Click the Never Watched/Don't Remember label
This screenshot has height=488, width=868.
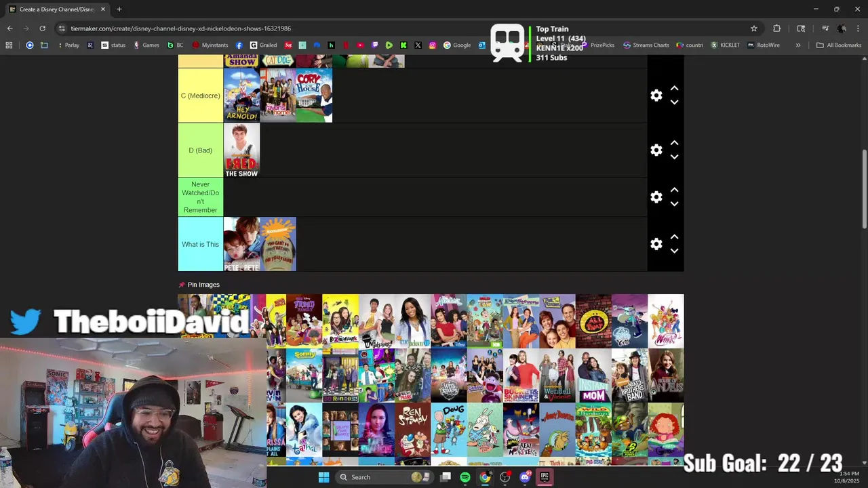point(200,197)
